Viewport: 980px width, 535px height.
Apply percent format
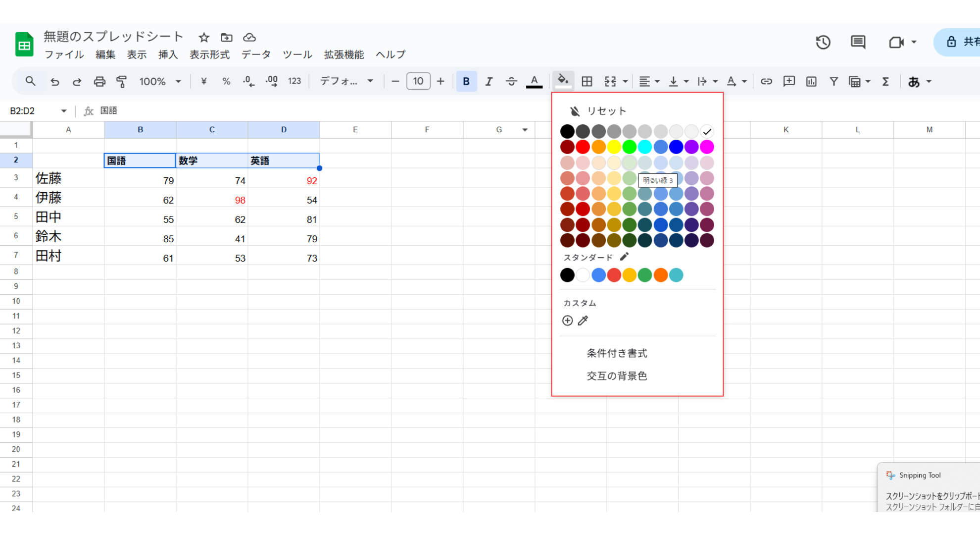click(x=226, y=81)
